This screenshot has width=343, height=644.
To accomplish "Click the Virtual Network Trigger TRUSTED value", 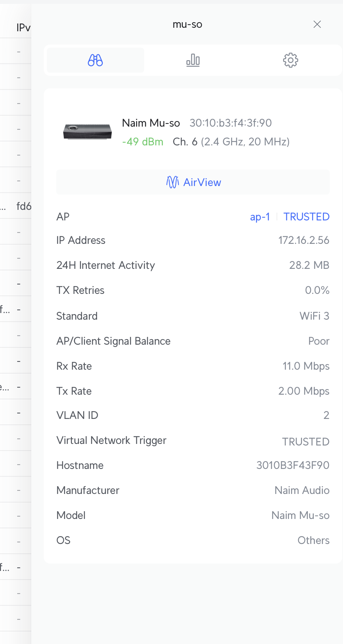I will pyautogui.click(x=305, y=442).
